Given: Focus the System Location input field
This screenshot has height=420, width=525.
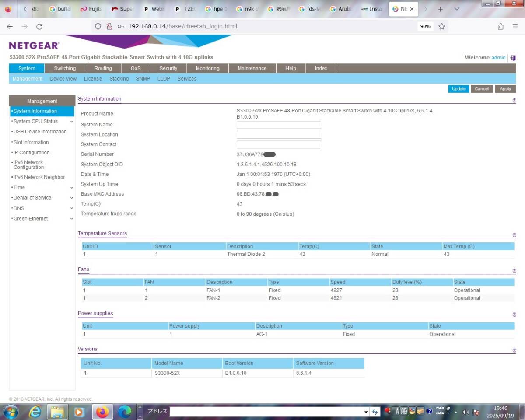Looking at the screenshot, I should pyautogui.click(x=279, y=135).
